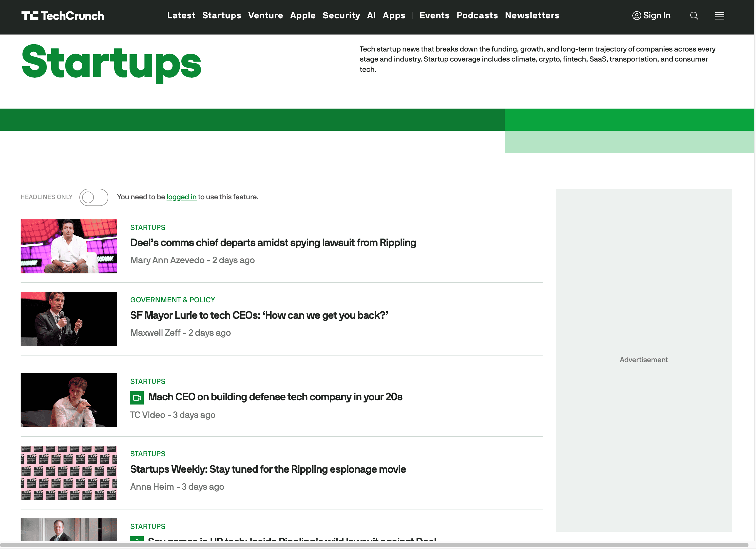Click the clapperboard pattern article thumbnail
The image size is (756, 549).
(x=69, y=472)
